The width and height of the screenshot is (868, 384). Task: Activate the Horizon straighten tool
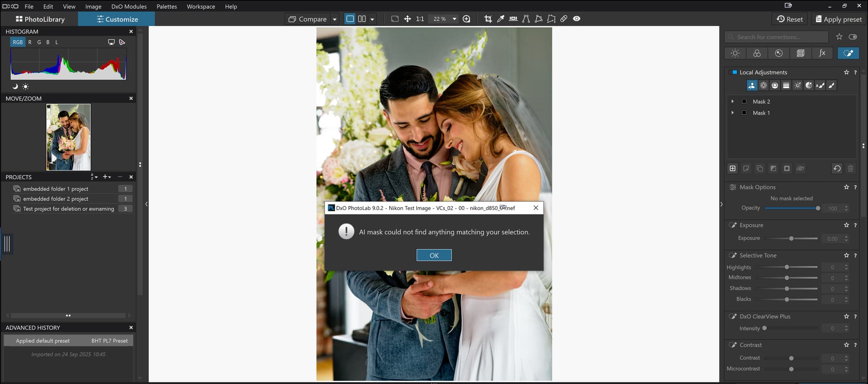tap(513, 19)
